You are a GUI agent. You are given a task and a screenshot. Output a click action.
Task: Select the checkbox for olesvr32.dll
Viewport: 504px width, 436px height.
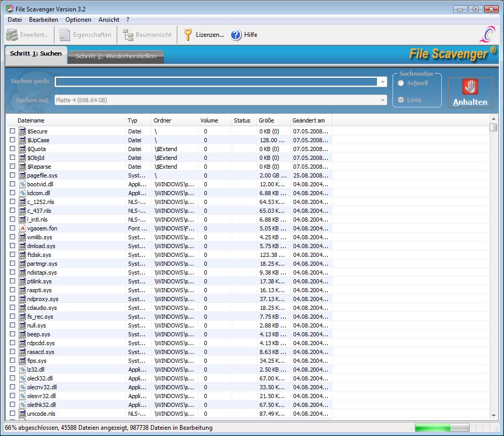click(12, 396)
